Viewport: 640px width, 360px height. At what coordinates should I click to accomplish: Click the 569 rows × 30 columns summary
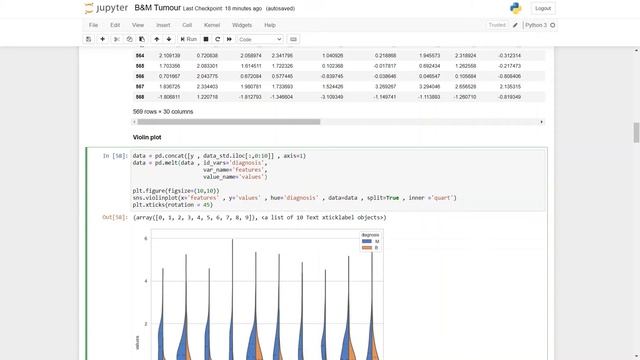pos(163,111)
